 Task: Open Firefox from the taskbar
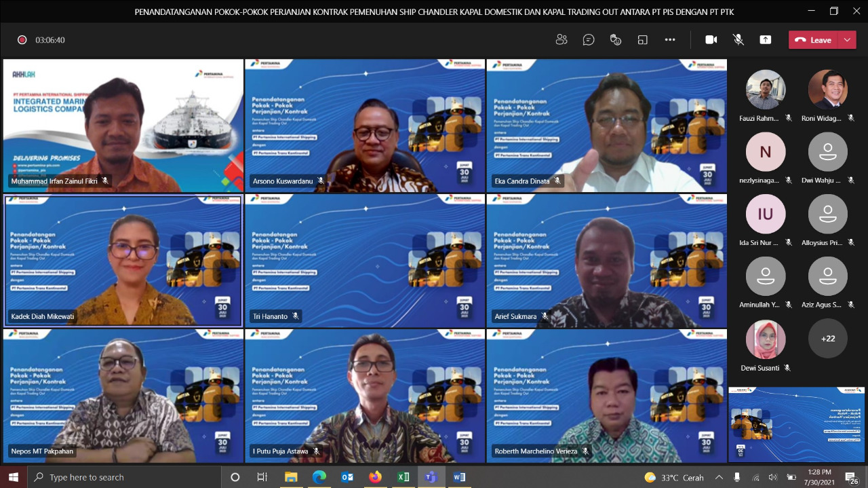(x=375, y=477)
